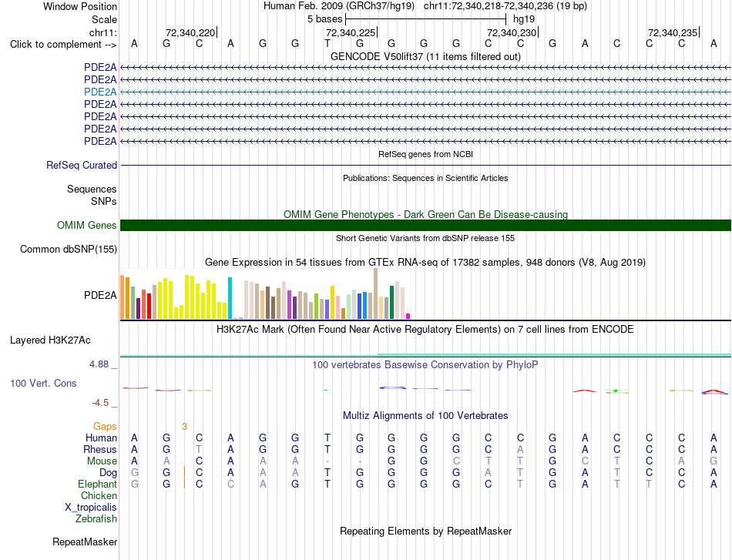Click the 72,340,225 position marker
732x560 pixels.
[351, 32]
